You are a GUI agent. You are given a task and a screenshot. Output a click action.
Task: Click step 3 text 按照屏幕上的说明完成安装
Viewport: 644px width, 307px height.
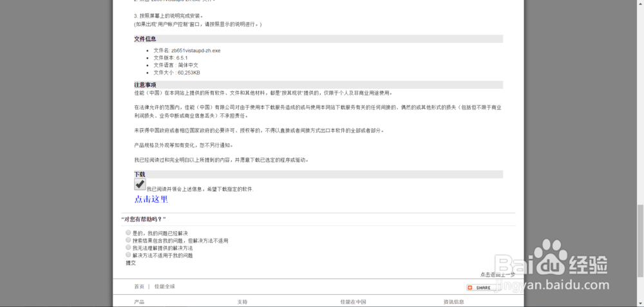point(171,16)
